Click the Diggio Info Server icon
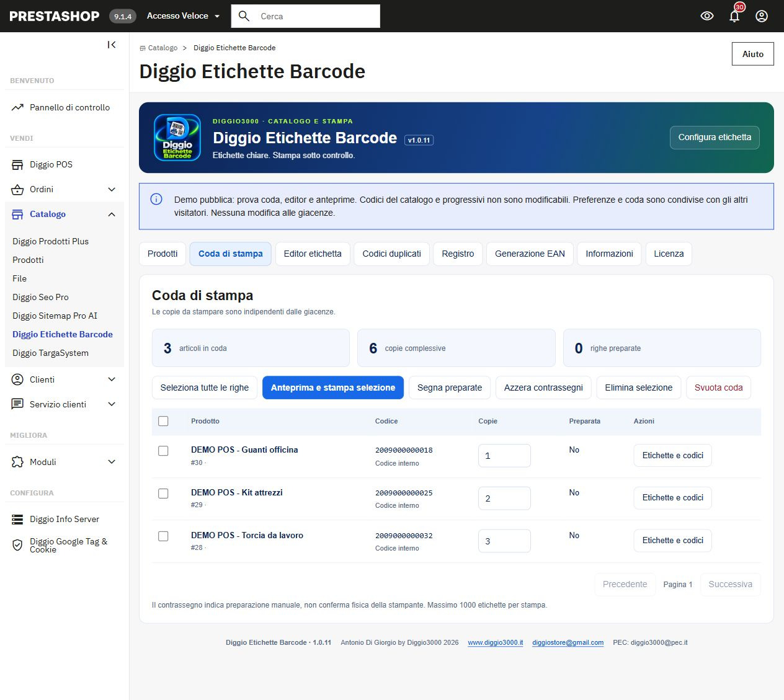Viewport: 784px width, 700px height. (x=17, y=519)
